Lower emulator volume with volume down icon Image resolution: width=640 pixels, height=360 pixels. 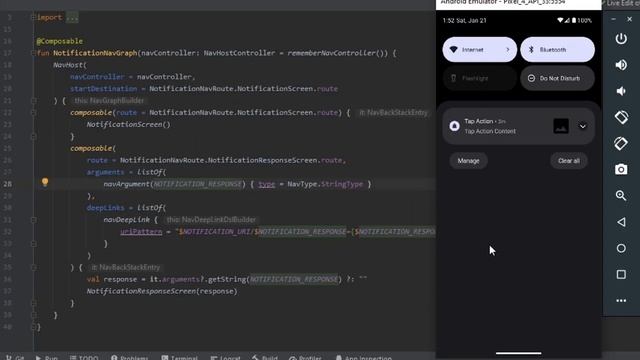pos(621,91)
